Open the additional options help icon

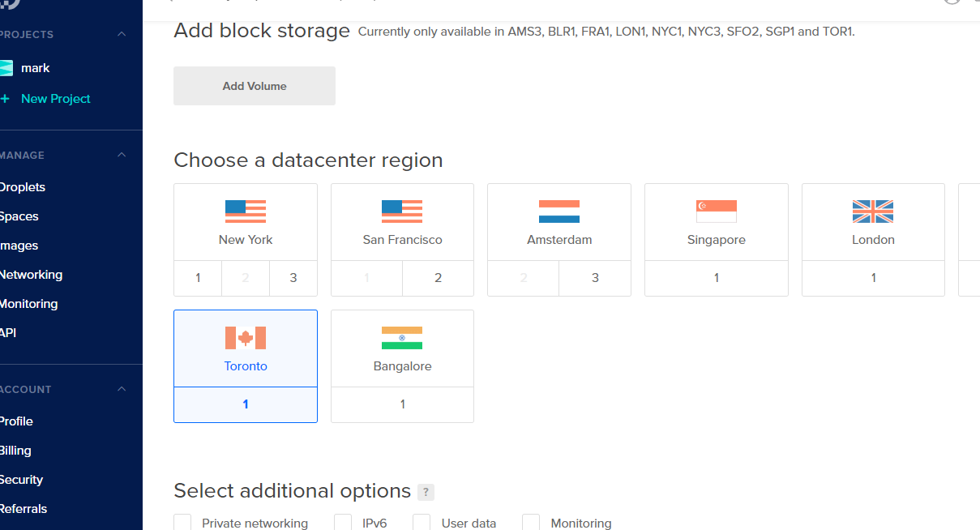pos(425,491)
